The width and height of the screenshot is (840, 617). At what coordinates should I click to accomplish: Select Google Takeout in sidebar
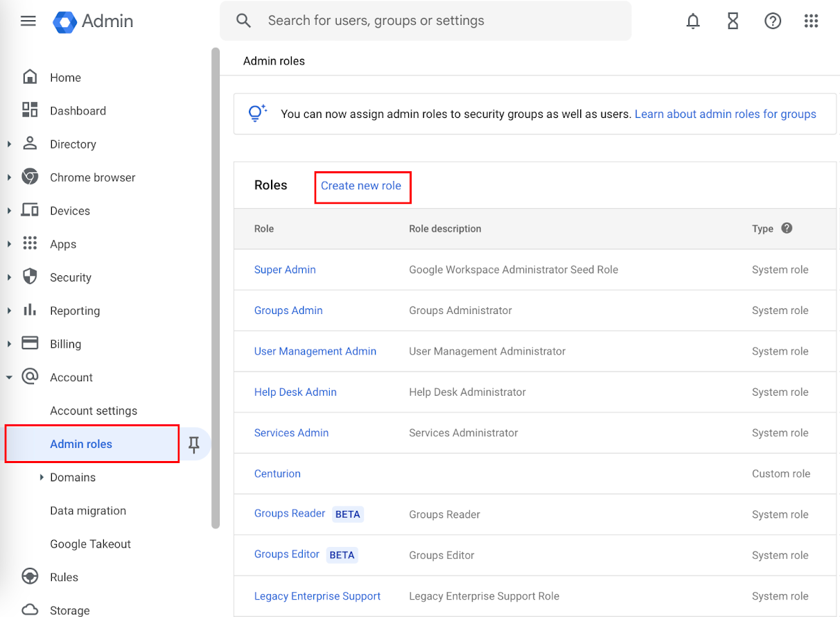pyautogui.click(x=90, y=544)
